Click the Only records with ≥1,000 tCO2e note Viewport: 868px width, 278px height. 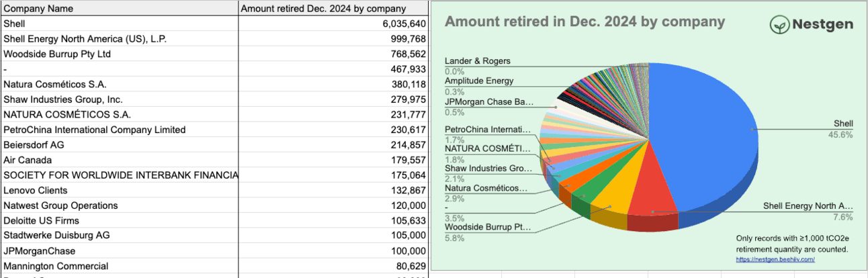click(x=792, y=244)
